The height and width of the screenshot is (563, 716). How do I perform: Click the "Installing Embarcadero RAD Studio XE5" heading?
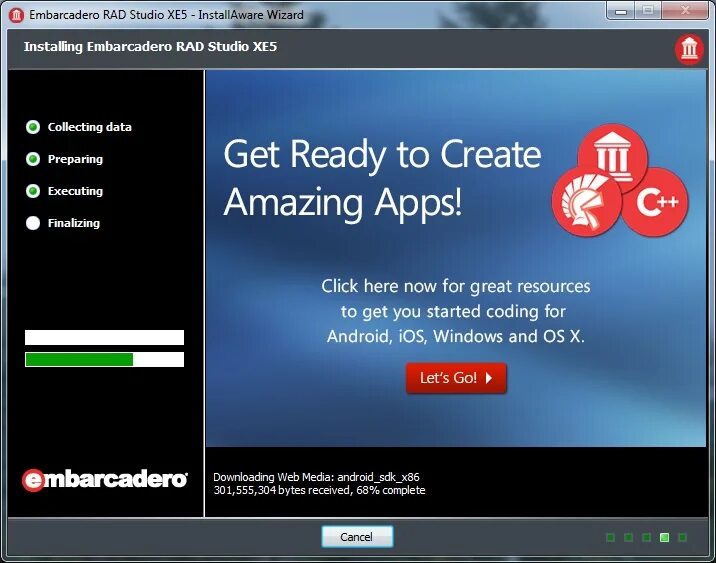150,47
